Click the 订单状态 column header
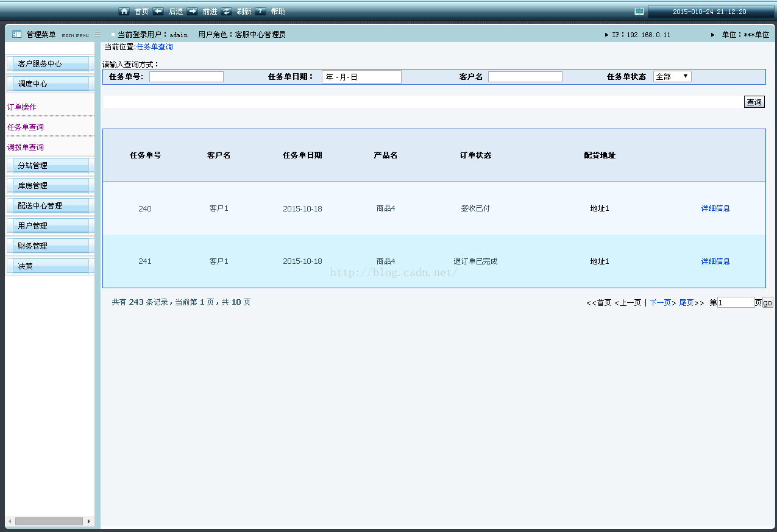 coord(475,155)
